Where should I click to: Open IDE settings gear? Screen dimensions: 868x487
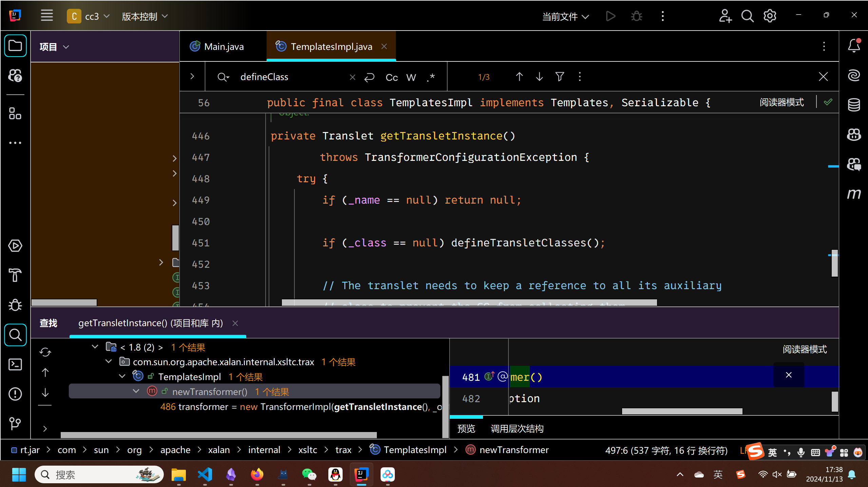(x=770, y=16)
